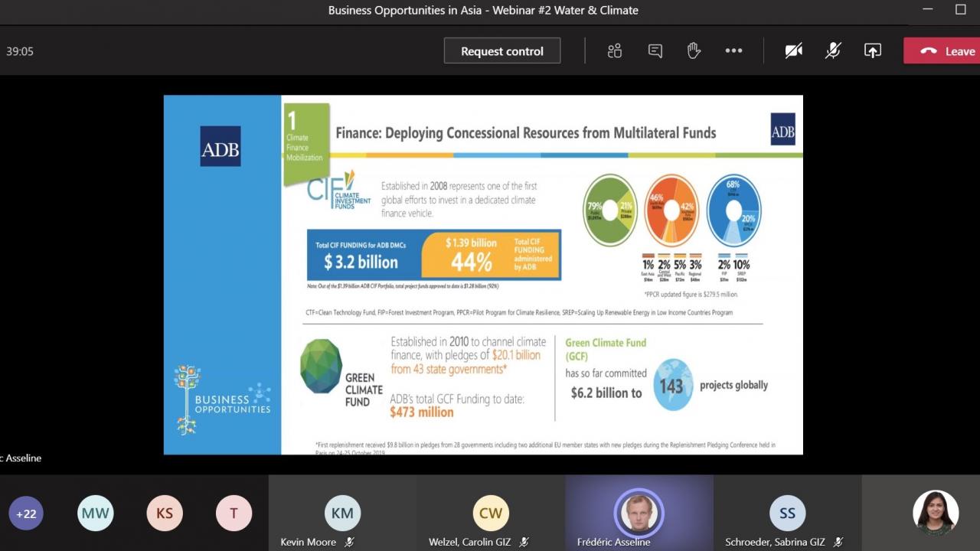Click the green 79% donut chart
The image size is (980, 551).
pos(609,210)
